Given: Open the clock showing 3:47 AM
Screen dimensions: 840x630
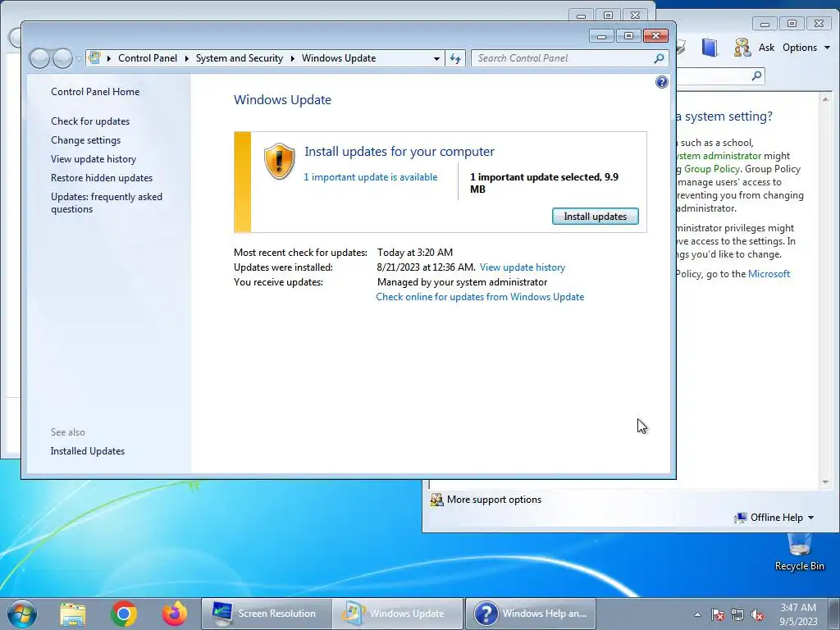Looking at the screenshot, I should coord(798,614).
